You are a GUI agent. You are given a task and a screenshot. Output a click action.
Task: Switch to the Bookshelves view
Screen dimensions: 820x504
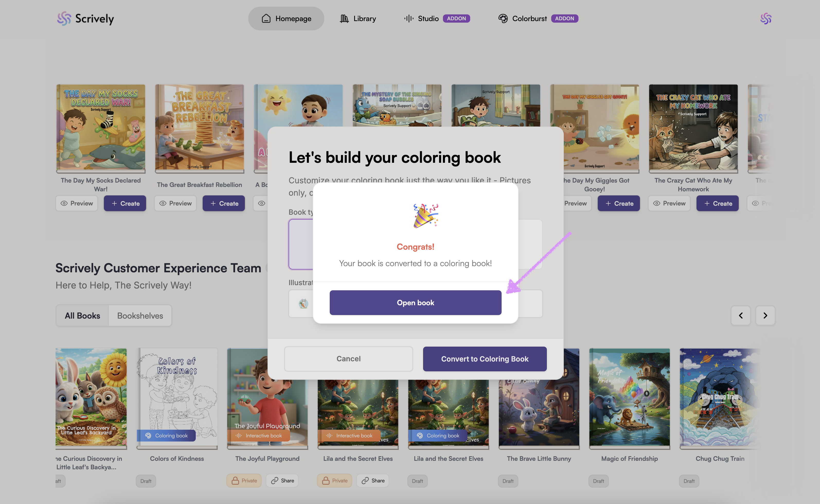(x=140, y=316)
